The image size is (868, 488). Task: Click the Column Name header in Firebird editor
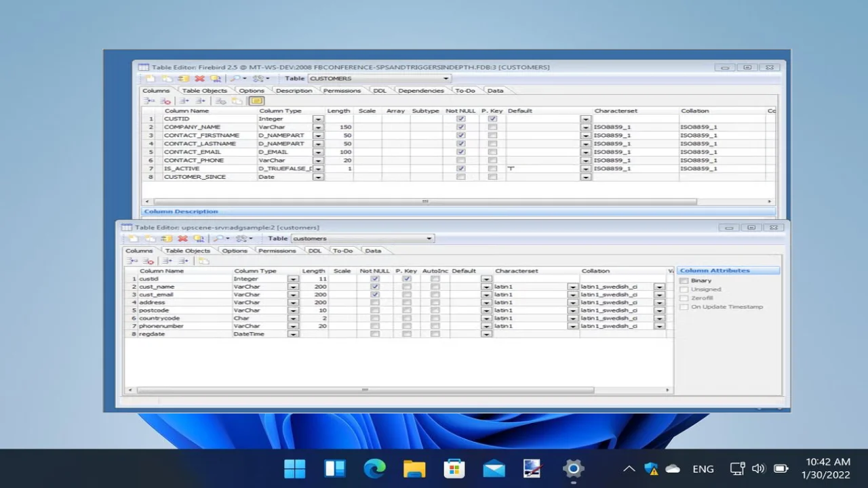coord(186,110)
